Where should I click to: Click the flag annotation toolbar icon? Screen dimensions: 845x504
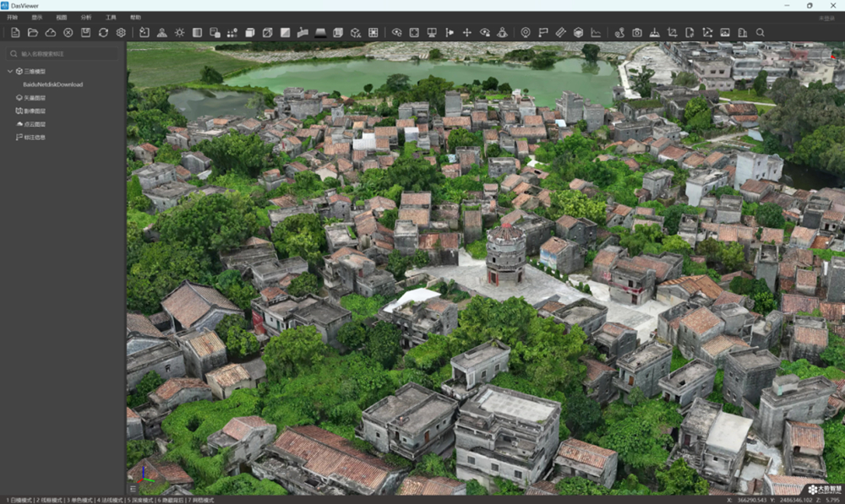point(543,33)
